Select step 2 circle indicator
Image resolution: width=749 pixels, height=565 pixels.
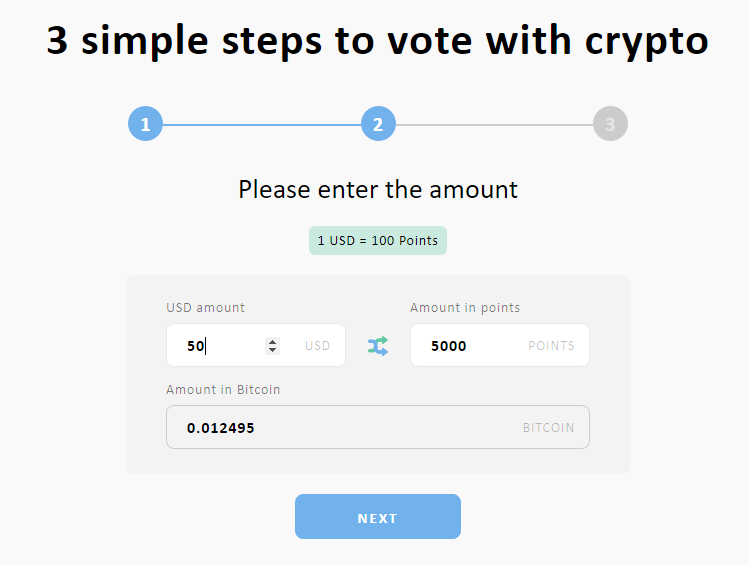pyautogui.click(x=378, y=124)
